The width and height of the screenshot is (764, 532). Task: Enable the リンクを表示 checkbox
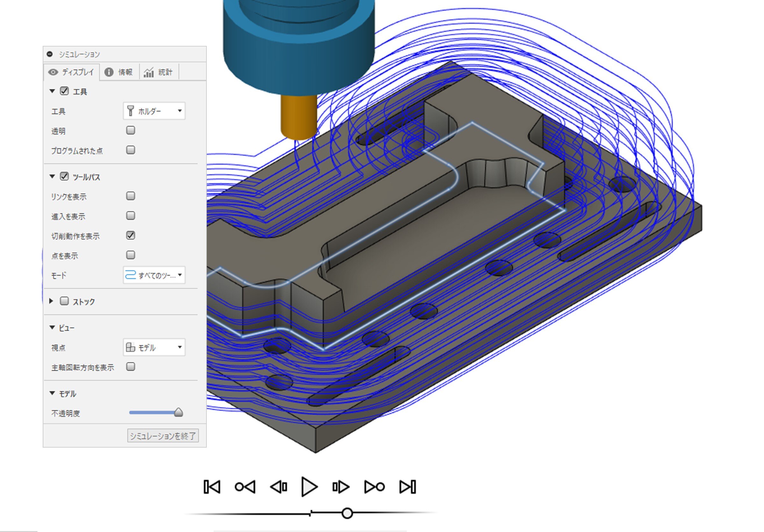130,196
